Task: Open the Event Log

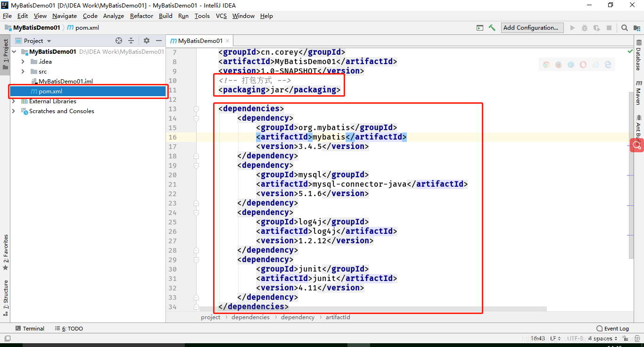Action: 612,329
